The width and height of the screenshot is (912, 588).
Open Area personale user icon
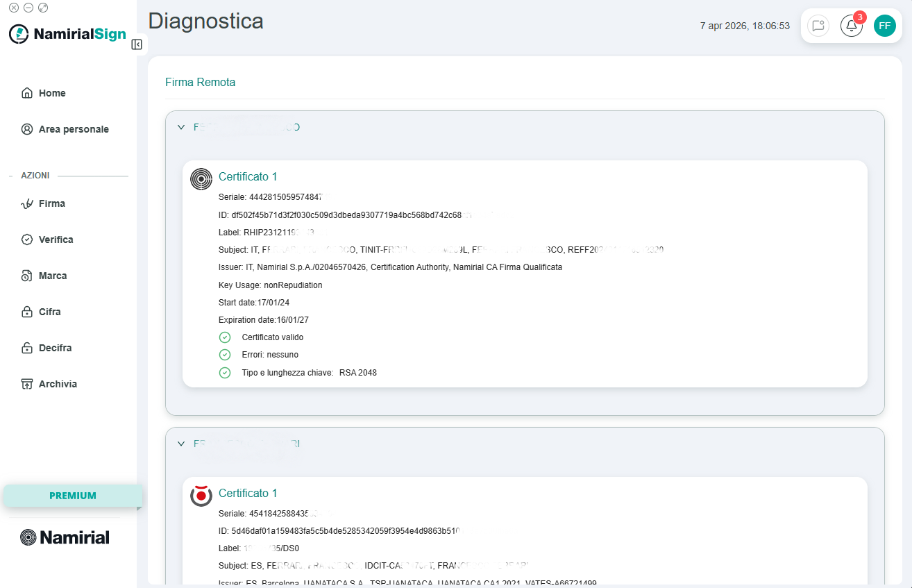[x=27, y=129]
